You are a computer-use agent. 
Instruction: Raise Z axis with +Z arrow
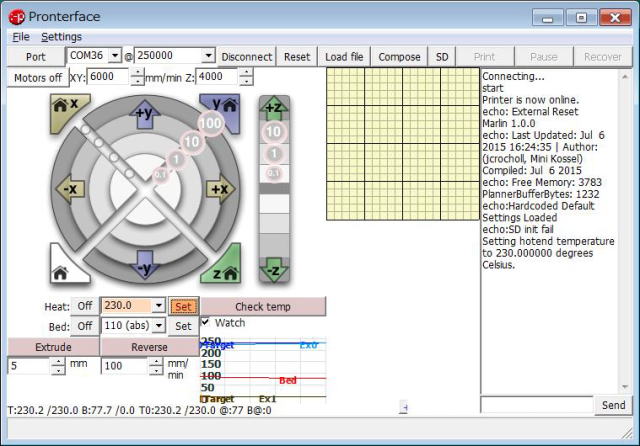point(274,108)
